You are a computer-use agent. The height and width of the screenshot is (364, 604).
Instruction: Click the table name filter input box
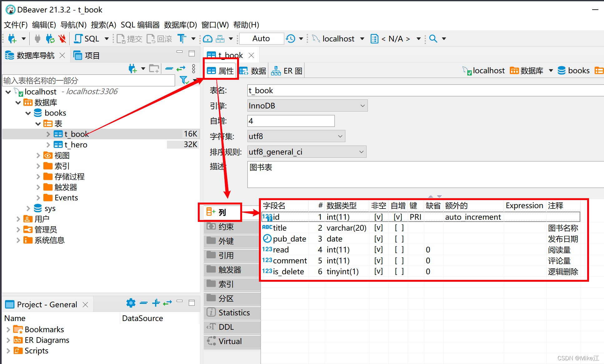[89, 81]
